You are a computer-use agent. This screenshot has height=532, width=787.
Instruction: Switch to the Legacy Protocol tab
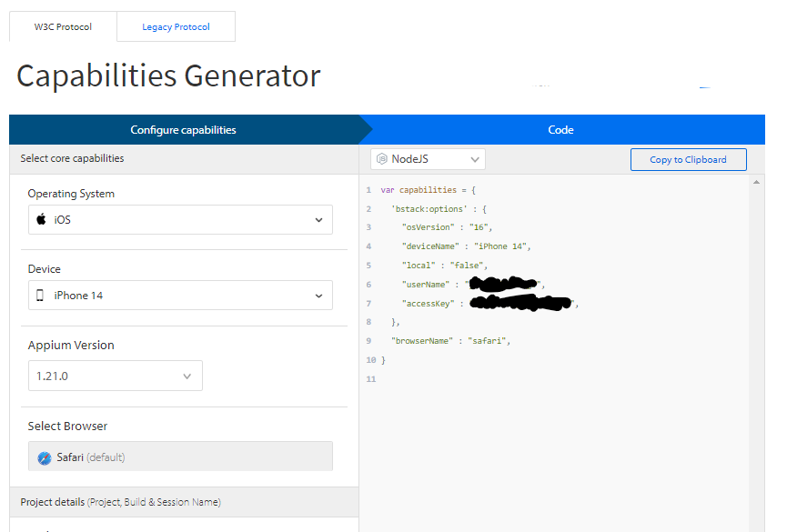point(176,27)
